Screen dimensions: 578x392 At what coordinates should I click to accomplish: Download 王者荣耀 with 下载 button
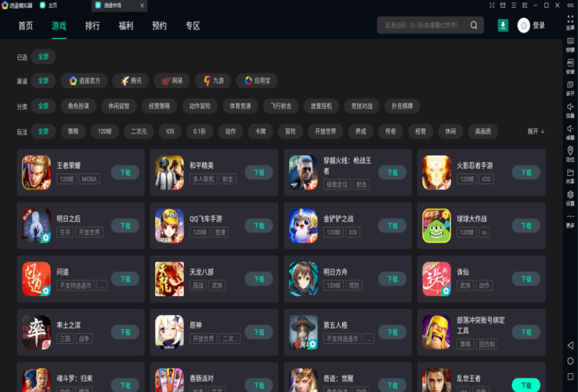[x=125, y=172]
